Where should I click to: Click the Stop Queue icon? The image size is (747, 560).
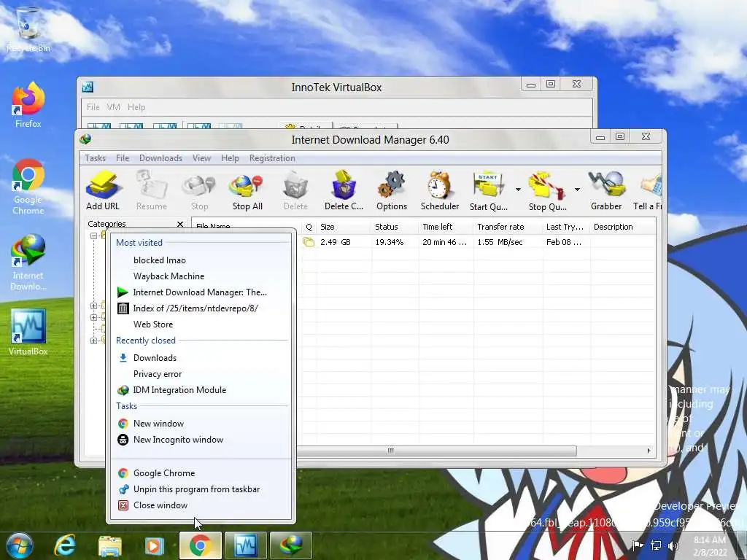pyautogui.click(x=547, y=192)
